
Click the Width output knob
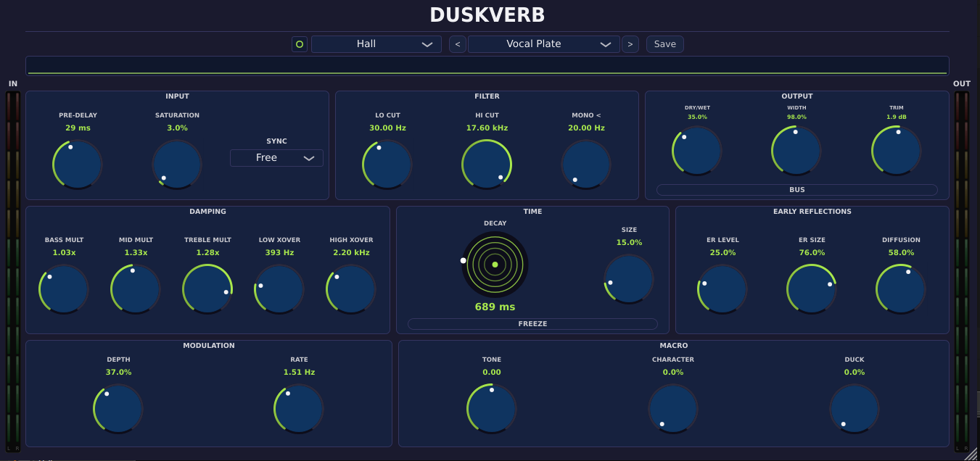tap(796, 151)
